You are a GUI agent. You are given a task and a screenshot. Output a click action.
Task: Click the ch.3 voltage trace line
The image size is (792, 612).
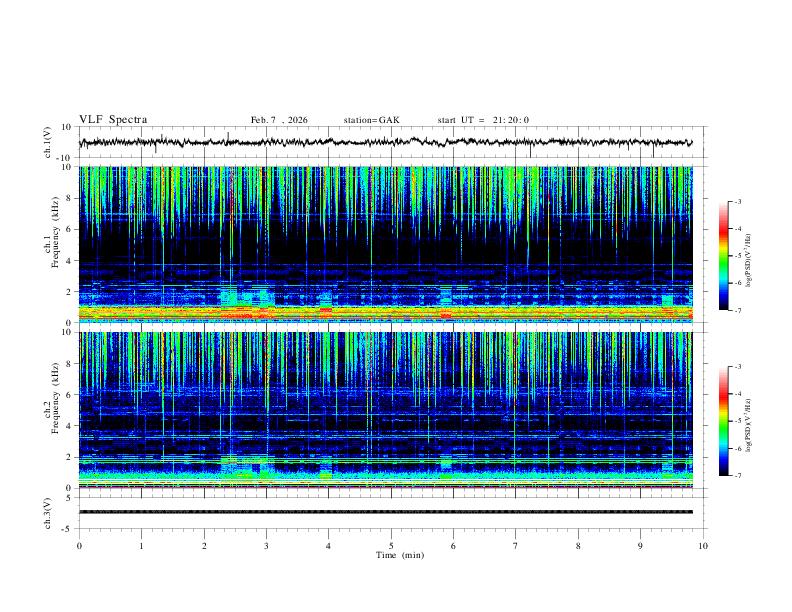[385, 512]
